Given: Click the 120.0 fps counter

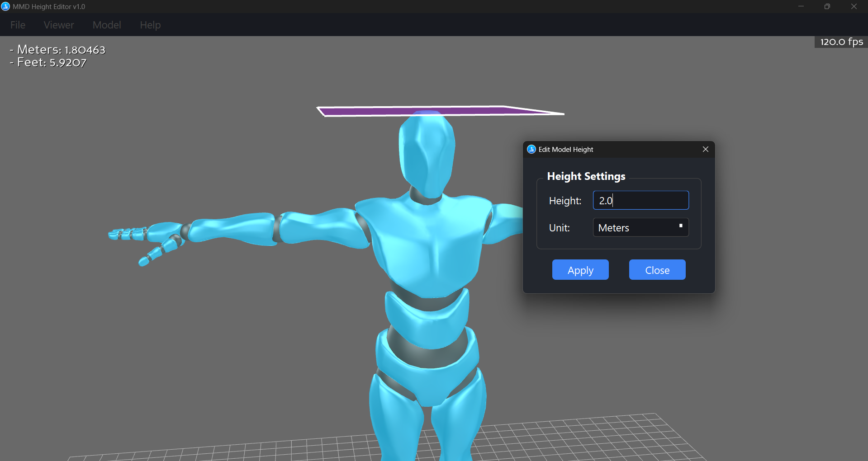Looking at the screenshot, I should 841,42.
